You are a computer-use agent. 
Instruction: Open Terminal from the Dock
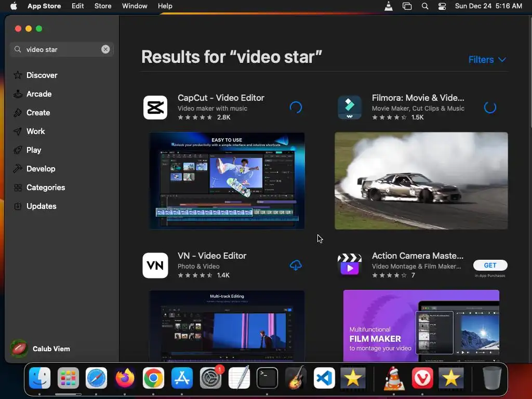[268, 378]
